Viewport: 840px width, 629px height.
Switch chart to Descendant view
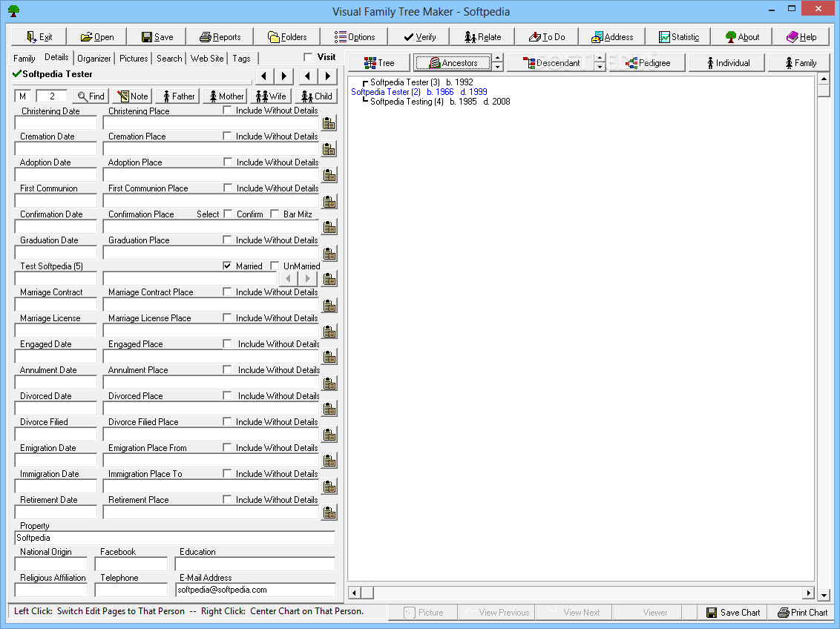pyautogui.click(x=551, y=62)
